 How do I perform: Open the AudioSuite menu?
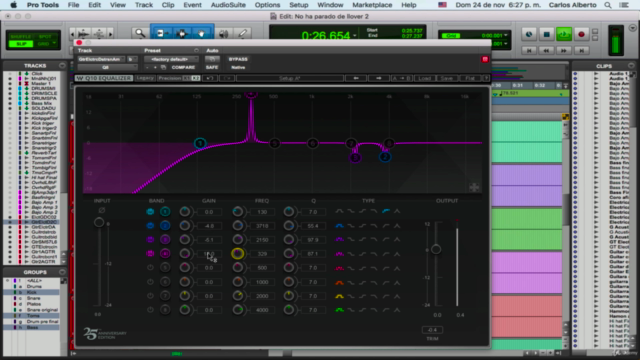[x=228, y=5]
